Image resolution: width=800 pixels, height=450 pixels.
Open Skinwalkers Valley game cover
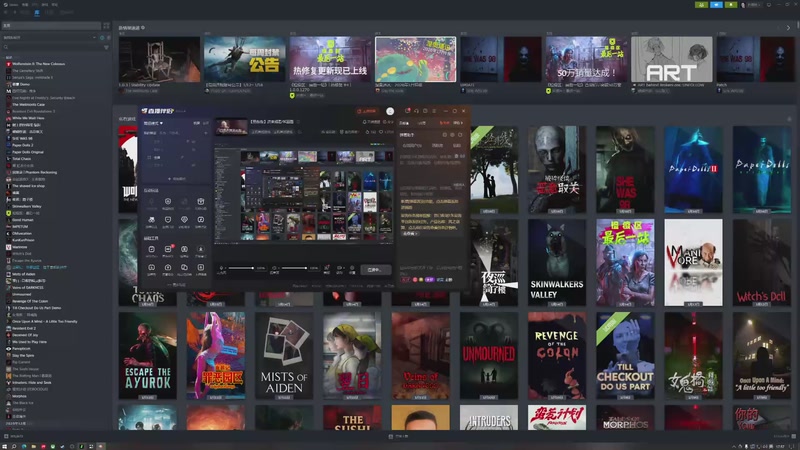click(557, 263)
